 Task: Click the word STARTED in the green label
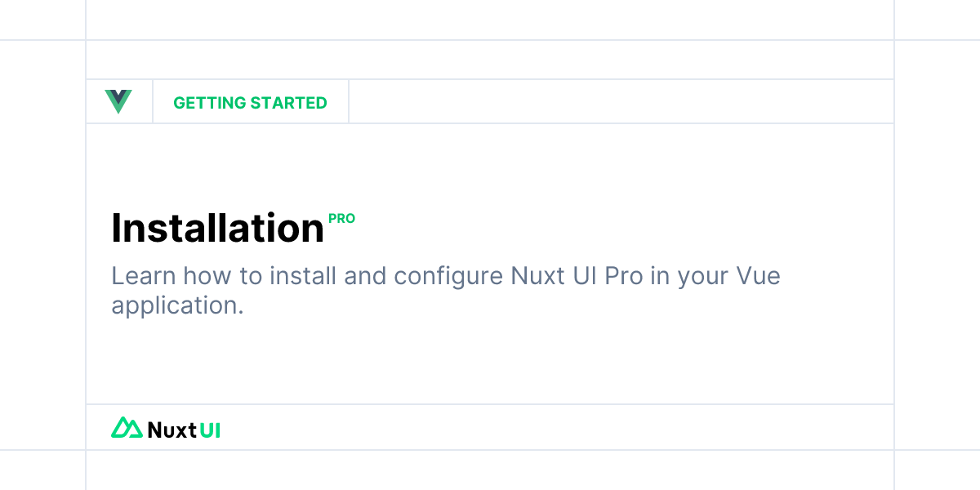(289, 103)
